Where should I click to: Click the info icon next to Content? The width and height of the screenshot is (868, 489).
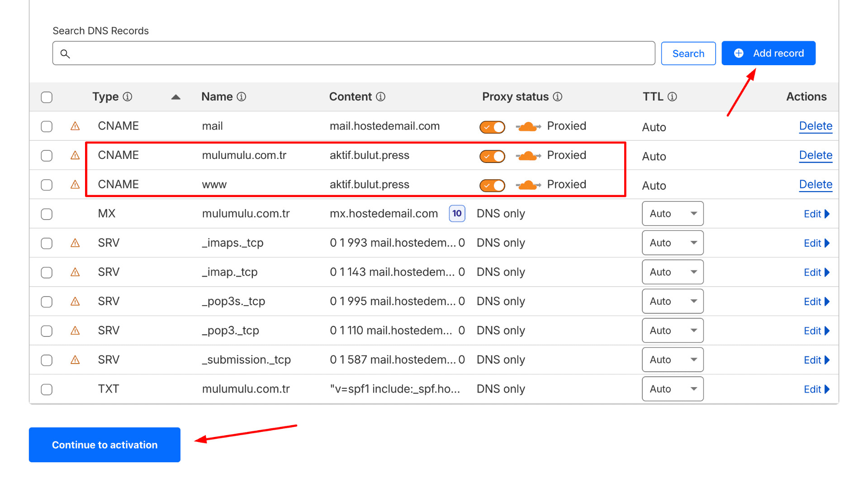(x=381, y=97)
